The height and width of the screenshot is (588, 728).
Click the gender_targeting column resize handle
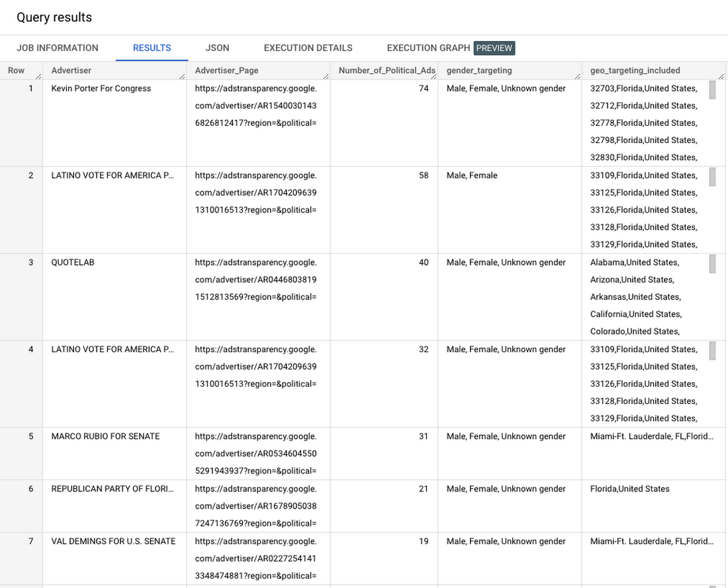pyautogui.click(x=578, y=76)
